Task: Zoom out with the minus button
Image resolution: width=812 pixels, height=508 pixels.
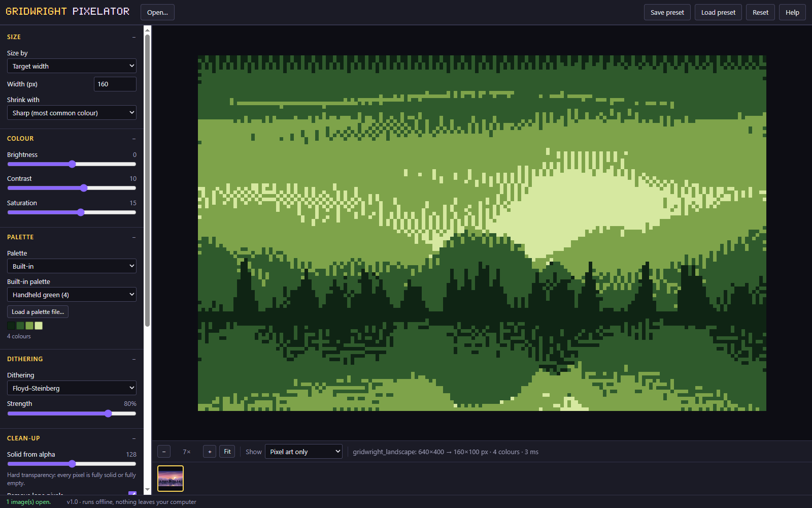Action: (x=164, y=452)
